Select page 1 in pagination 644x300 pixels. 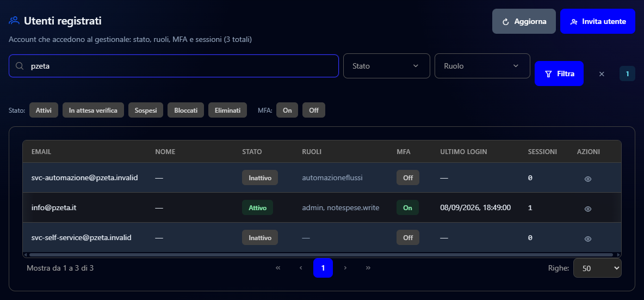(323, 268)
